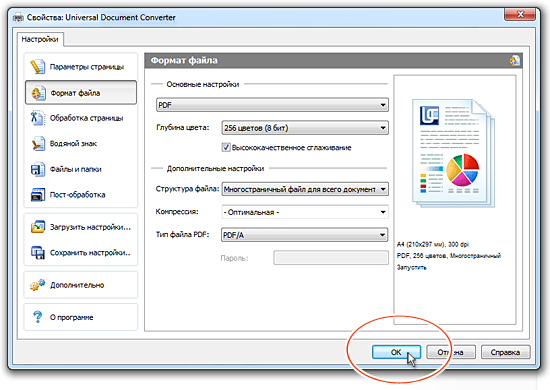Click the palette icon in Формат файла header

pyautogui.click(x=514, y=61)
